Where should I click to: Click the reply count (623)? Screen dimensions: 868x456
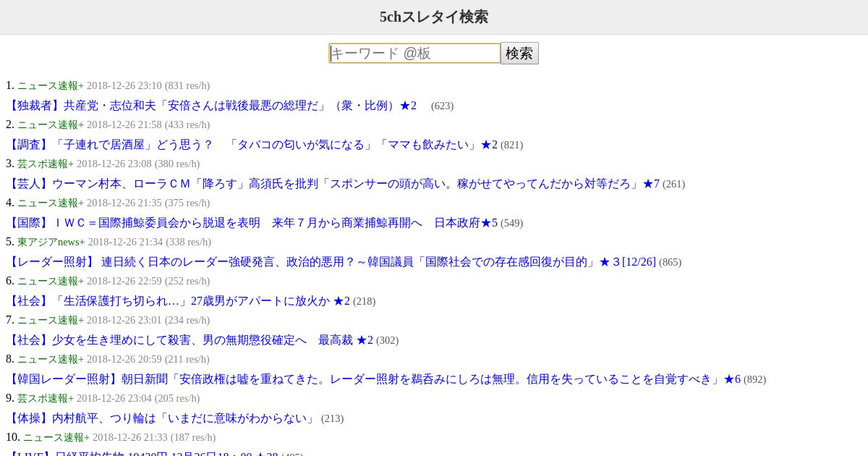pyautogui.click(x=443, y=106)
